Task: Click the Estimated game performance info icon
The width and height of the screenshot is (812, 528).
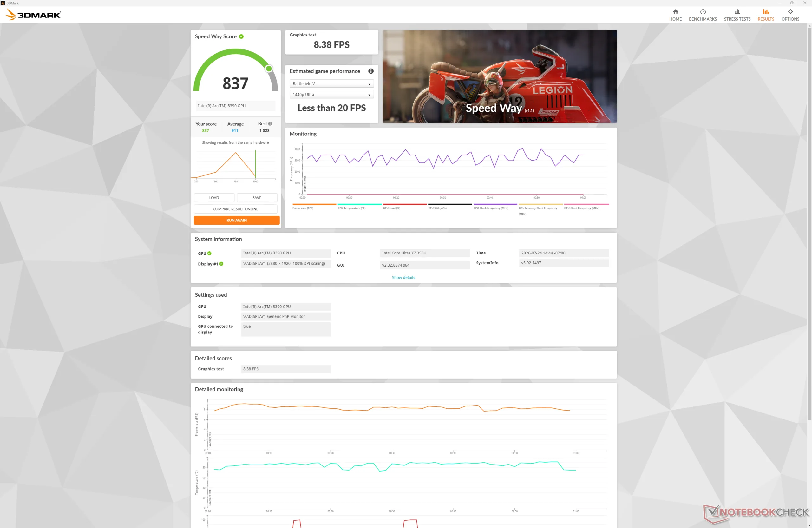Action: (370, 71)
